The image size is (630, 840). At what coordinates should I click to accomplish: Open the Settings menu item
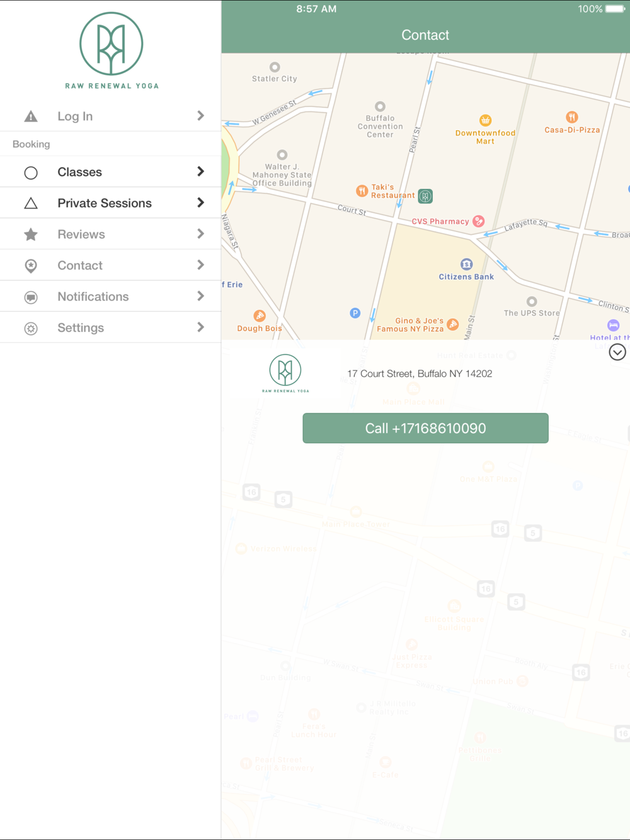110,327
